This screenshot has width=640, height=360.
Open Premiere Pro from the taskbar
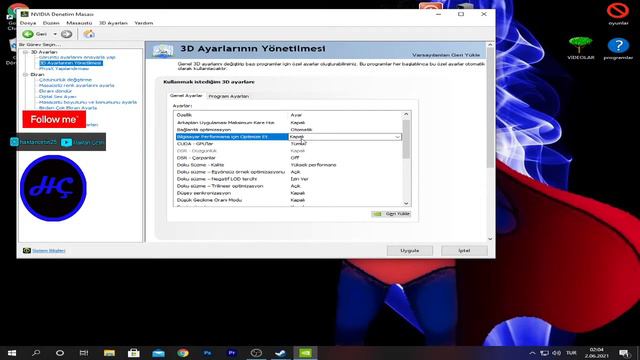(232, 353)
